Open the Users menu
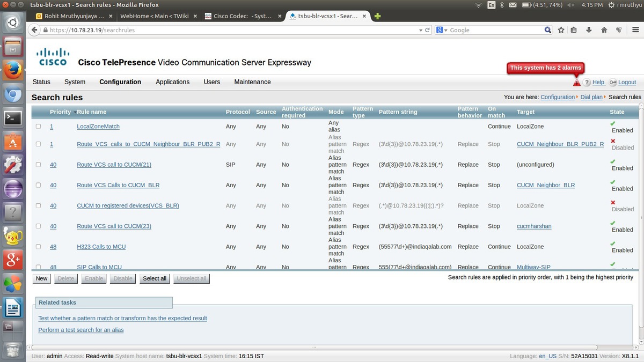Image resolution: width=644 pixels, height=362 pixels. 212,82
